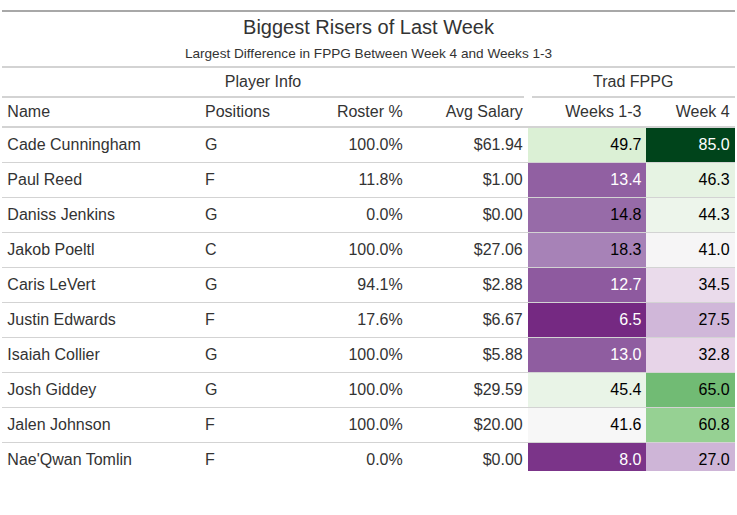This screenshot has height=515, width=737.
Task: Click the dark purple 6.5 Weeks 1-3 cell
Action: 587,319
